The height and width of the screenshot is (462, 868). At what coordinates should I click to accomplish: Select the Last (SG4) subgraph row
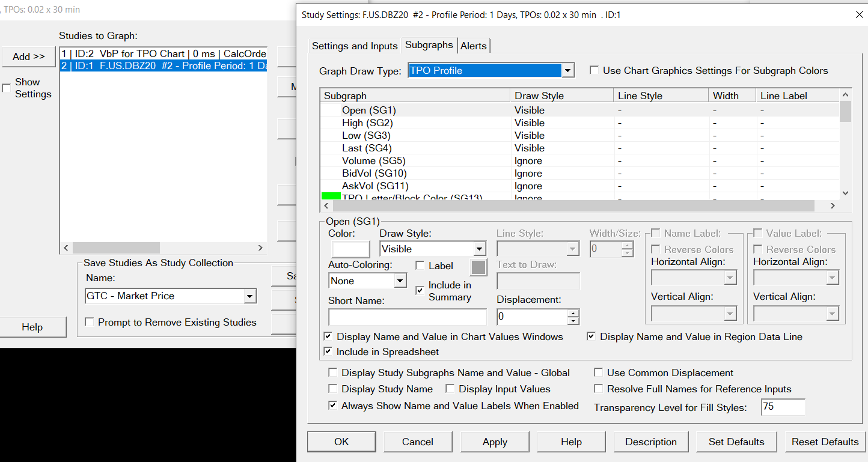579,148
